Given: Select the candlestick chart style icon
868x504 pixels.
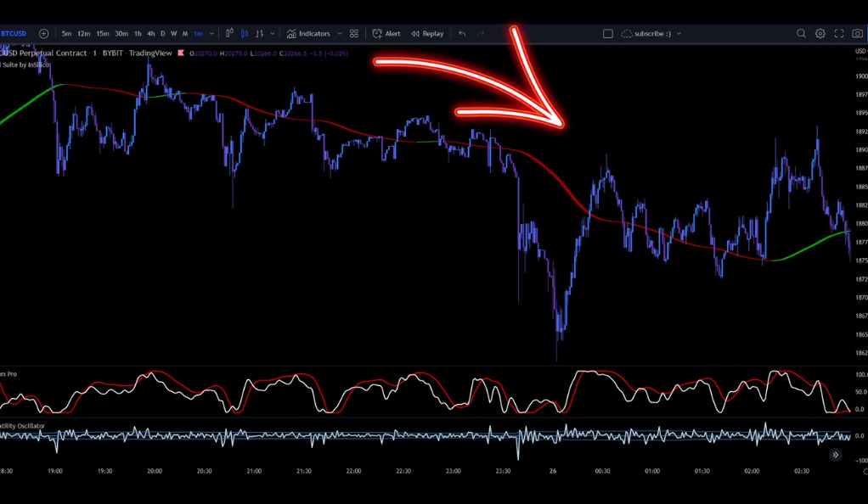Looking at the screenshot, I should pos(229,33).
